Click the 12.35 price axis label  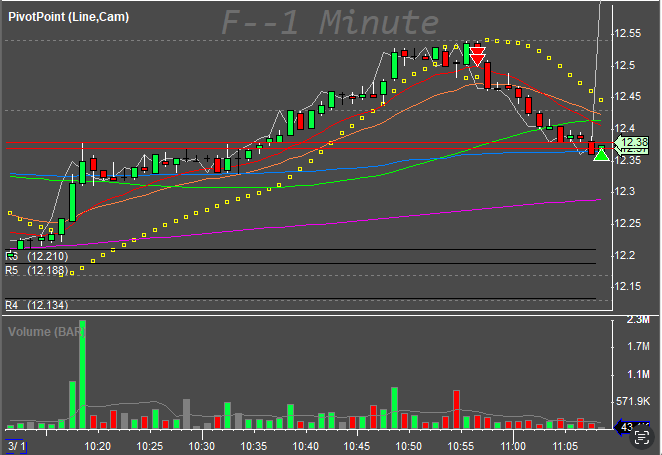tap(628, 160)
